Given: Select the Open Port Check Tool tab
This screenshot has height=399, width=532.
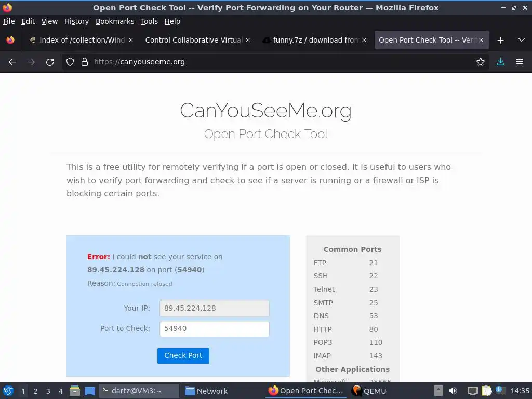Looking at the screenshot, I should (432, 41).
